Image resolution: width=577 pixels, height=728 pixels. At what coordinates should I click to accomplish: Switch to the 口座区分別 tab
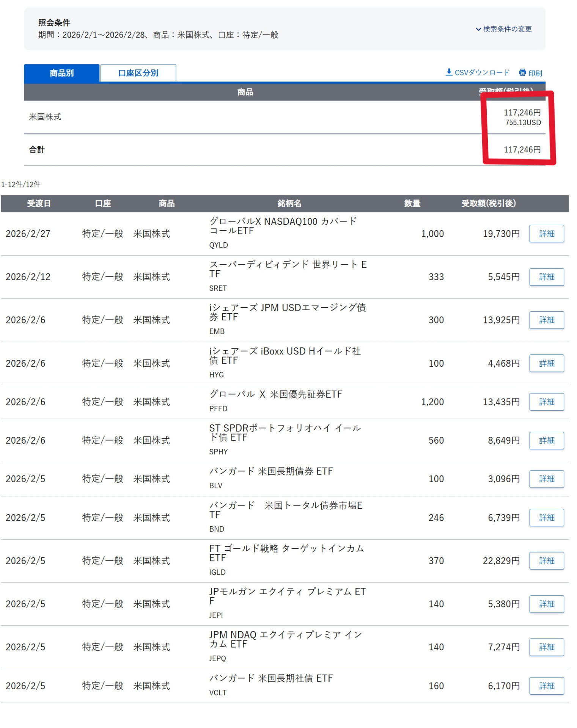pos(138,73)
